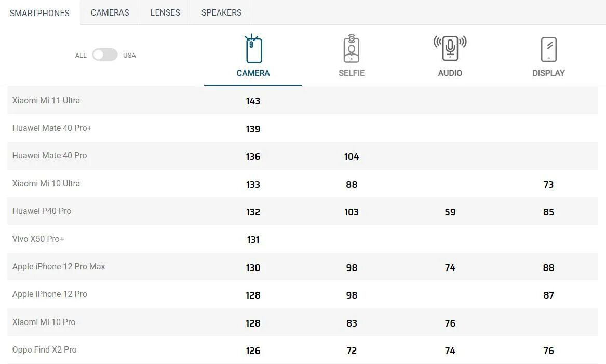Open the Lenses tab
This screenshot has height=364, width=606.
pos(165,12)
